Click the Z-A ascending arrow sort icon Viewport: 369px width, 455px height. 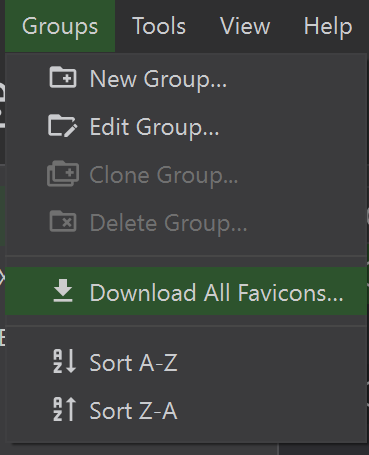[x=65, y=409]
